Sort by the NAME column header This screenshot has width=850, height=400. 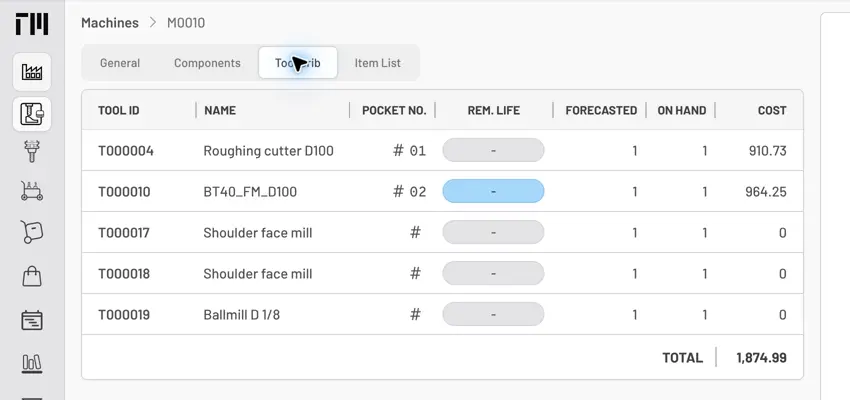[x=220, y=111]
